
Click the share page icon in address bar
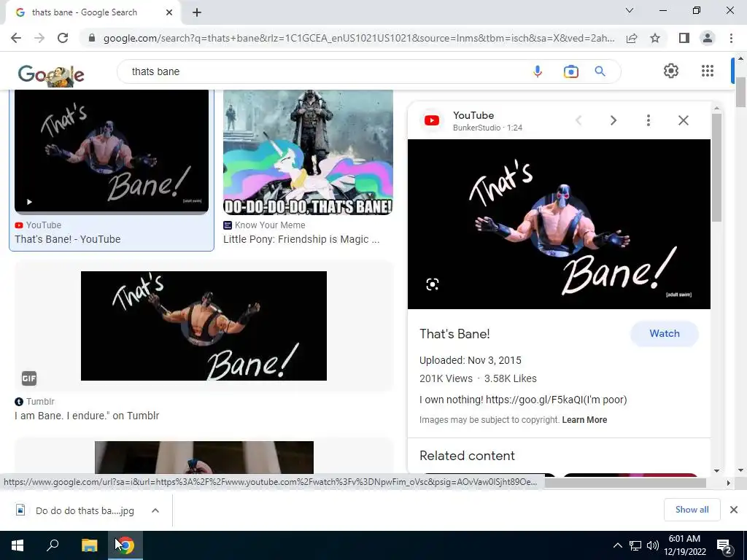coord(632,38)
